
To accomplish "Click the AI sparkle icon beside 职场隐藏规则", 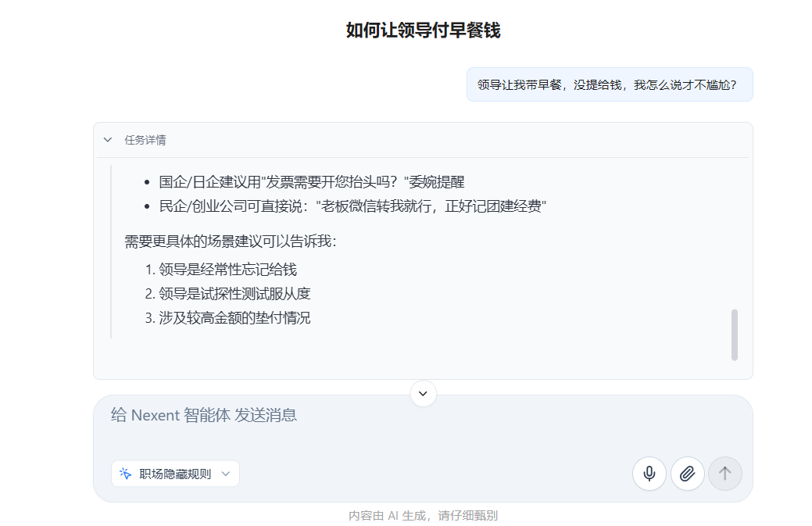I will [x=126, y=474].
